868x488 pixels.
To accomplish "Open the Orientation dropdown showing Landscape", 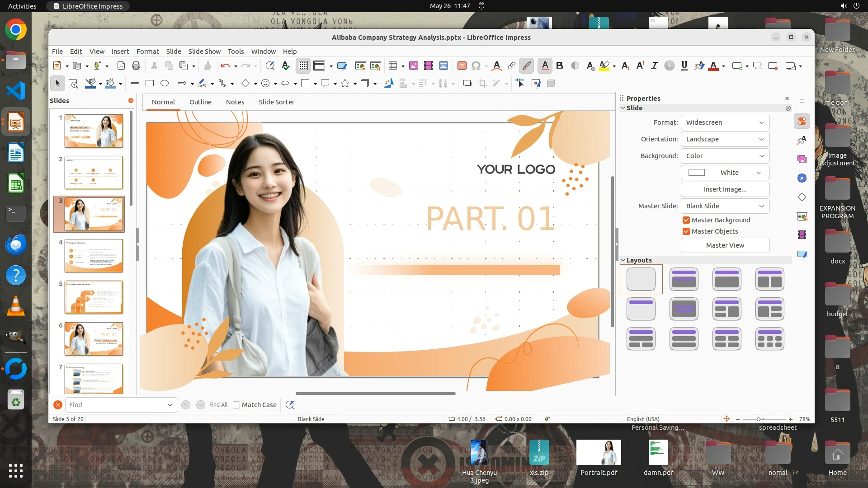I will (x=725, y=139).
